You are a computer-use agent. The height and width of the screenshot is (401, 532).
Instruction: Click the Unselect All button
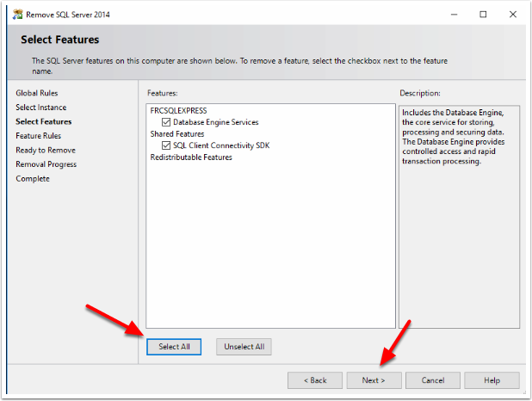[x=244, y=347]
